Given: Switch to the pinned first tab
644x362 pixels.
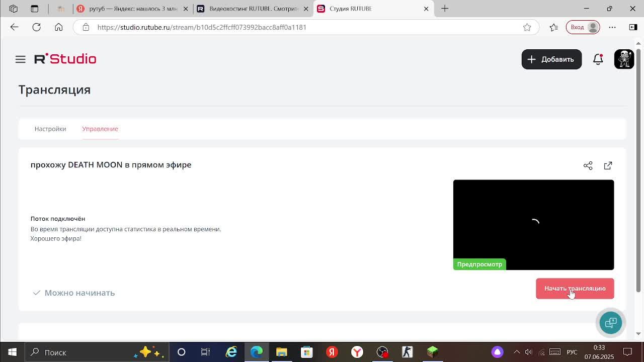Looking at the screenshot, I should pyautogui.click(x=60, y=9).
